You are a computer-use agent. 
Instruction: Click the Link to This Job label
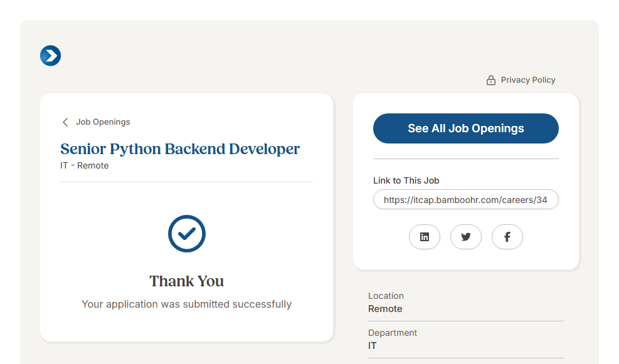pos(406,180)
